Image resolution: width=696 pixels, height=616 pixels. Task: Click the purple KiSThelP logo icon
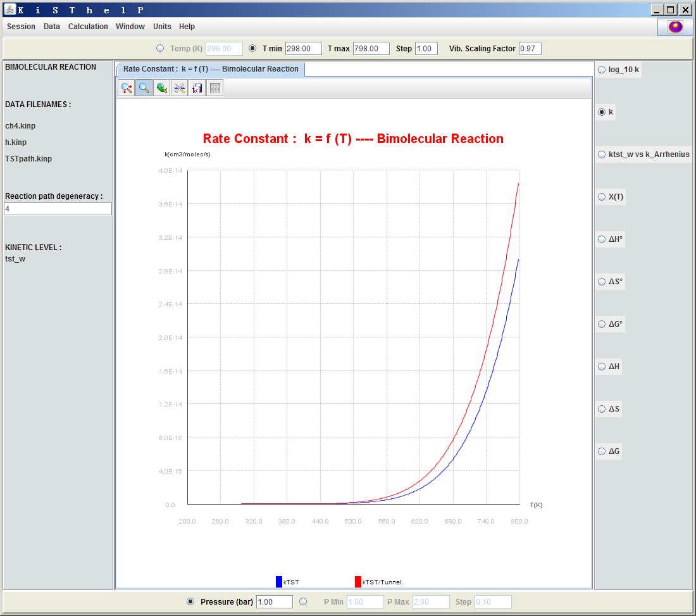click(675, 27)
